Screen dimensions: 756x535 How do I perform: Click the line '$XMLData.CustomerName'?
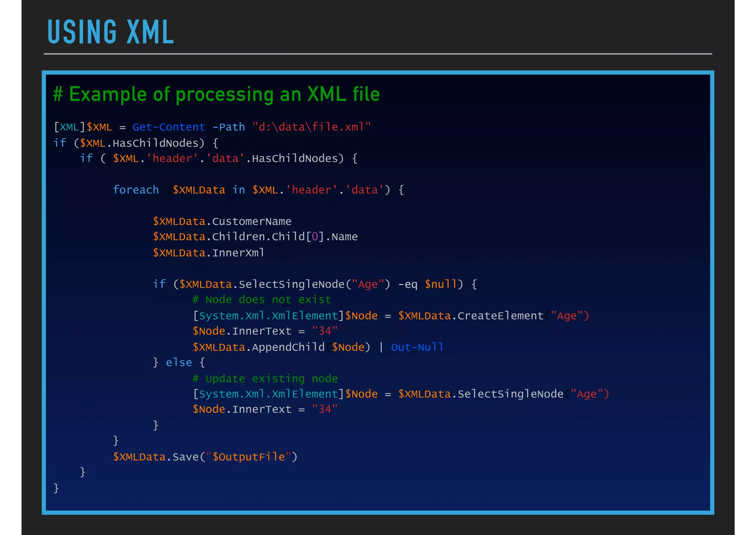click(222, 221)
